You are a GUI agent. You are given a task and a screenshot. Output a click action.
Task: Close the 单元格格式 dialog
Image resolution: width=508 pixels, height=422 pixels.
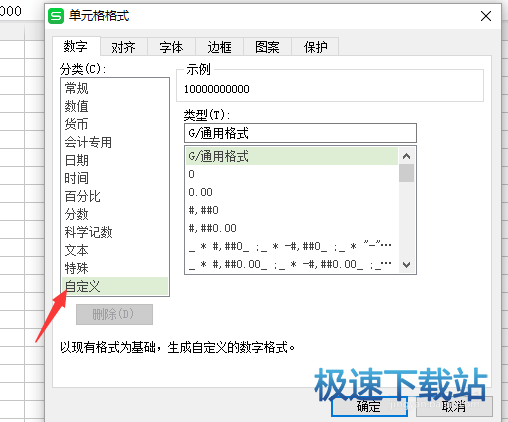tap(486, 16)
